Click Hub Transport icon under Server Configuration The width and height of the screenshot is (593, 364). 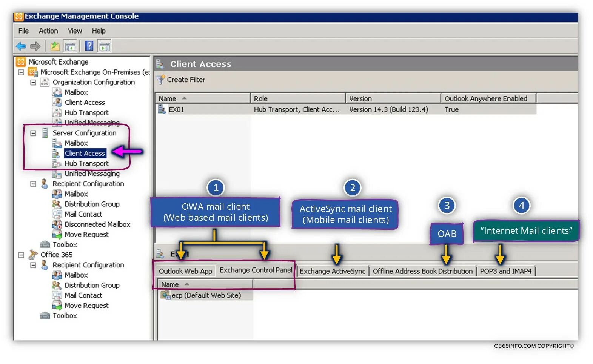click(57, 163)
